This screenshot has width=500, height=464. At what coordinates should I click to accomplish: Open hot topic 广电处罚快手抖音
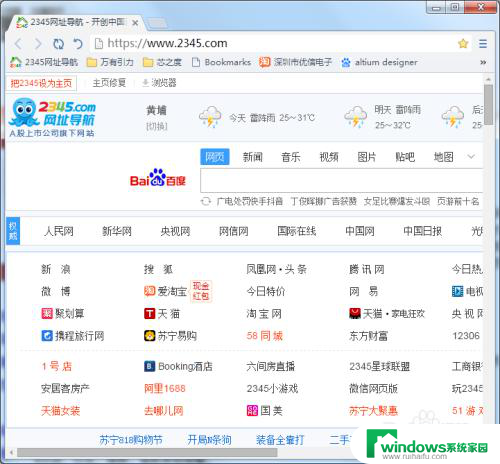pos(250,201)
